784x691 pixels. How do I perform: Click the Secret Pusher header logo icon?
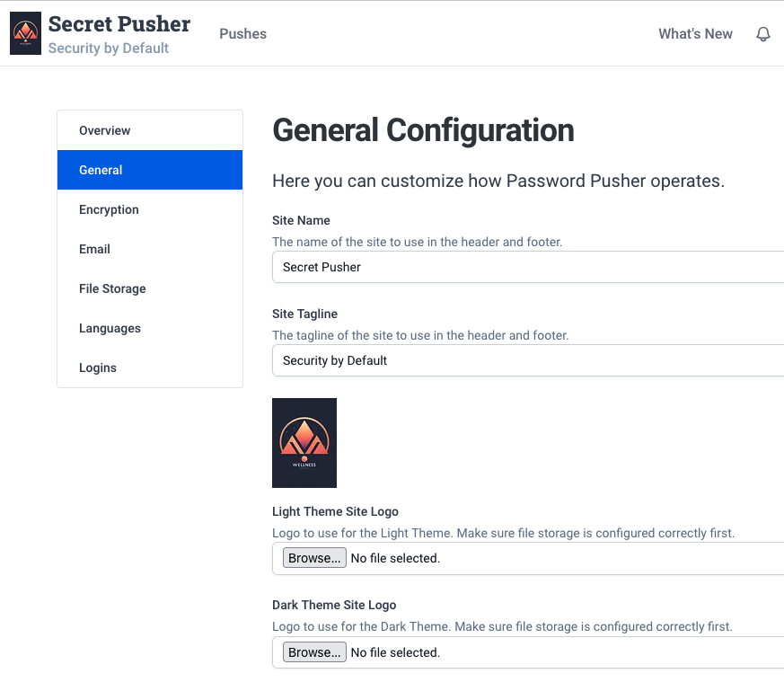25,34
